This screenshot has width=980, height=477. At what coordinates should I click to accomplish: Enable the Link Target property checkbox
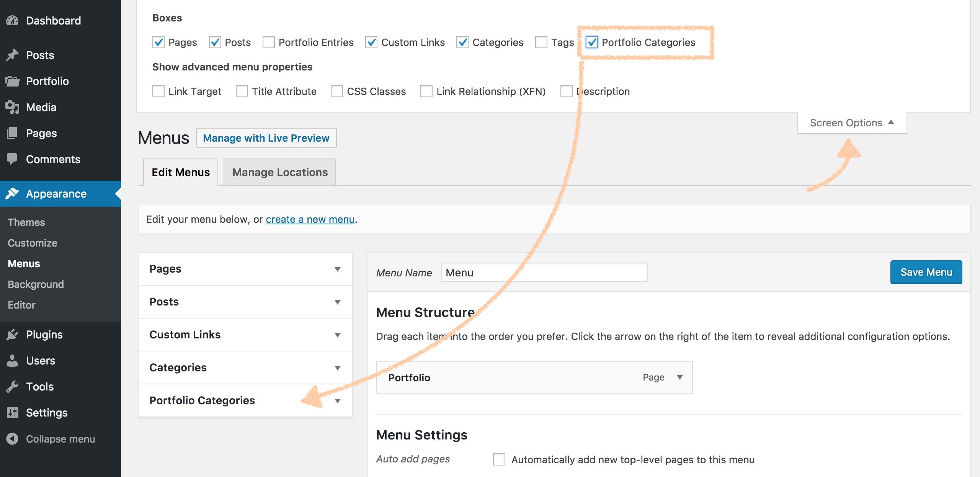158,91
